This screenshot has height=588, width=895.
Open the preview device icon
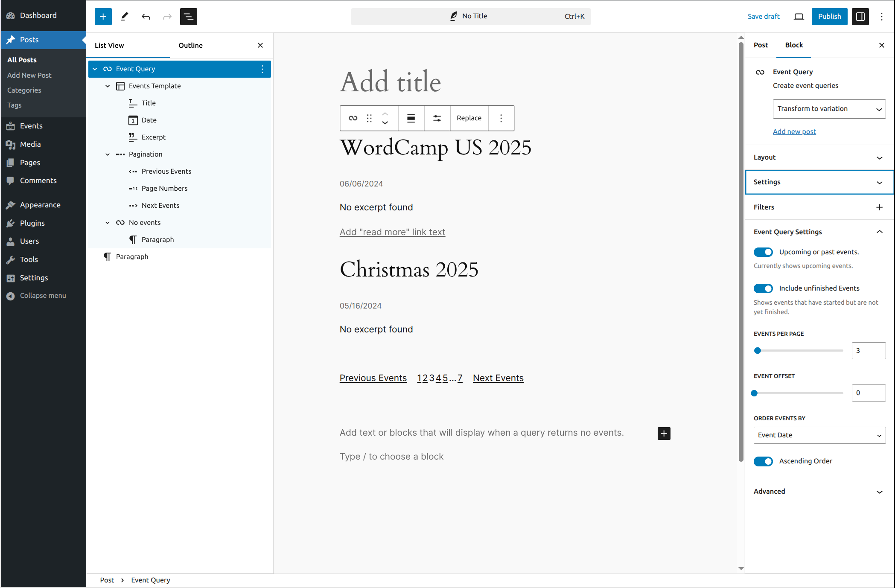coord(799,17)
